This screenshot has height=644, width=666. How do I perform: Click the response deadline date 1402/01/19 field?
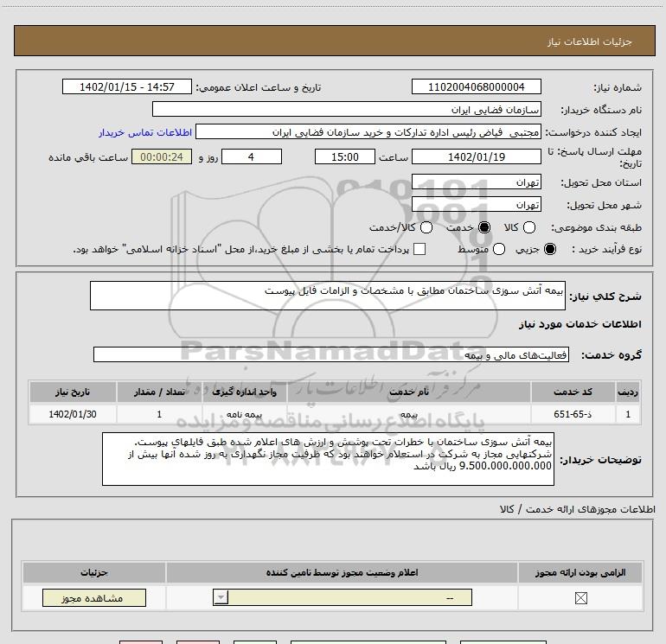[x=476, y=156]
